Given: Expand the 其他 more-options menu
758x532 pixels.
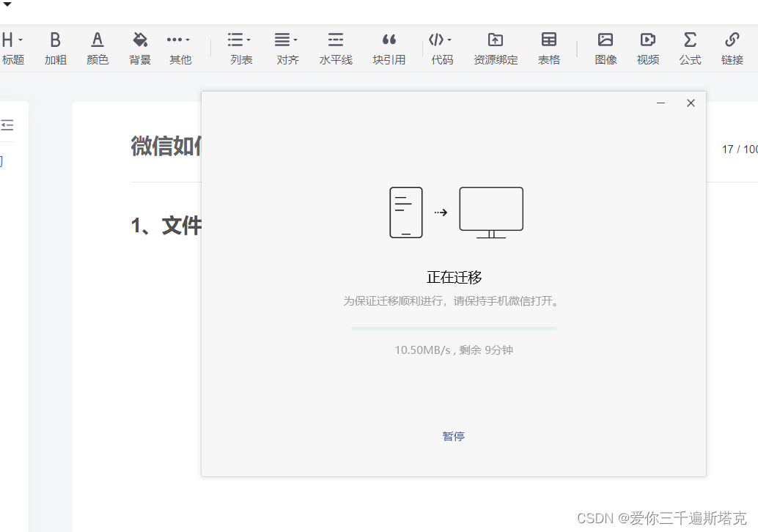Looking at the screenshot, I should [180, 48].
